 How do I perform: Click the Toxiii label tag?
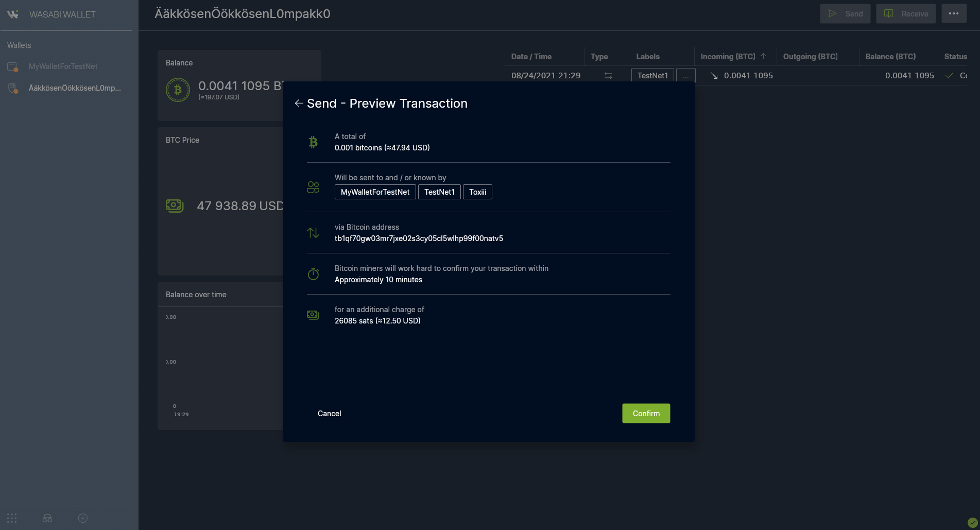(x=477, y=192)
